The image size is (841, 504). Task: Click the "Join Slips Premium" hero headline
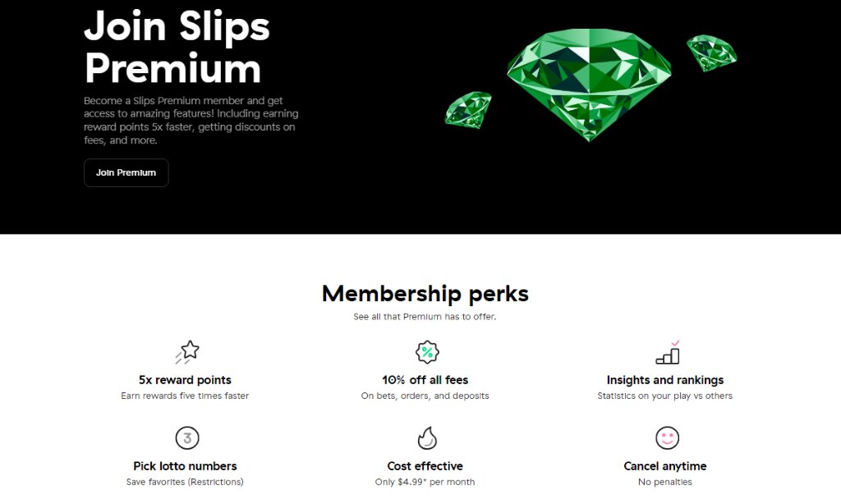177,48
